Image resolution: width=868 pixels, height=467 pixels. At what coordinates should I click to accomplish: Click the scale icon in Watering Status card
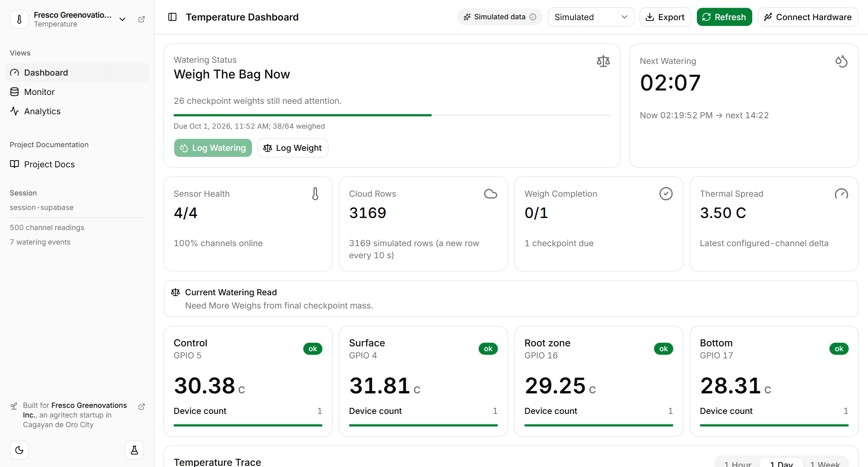603,61
